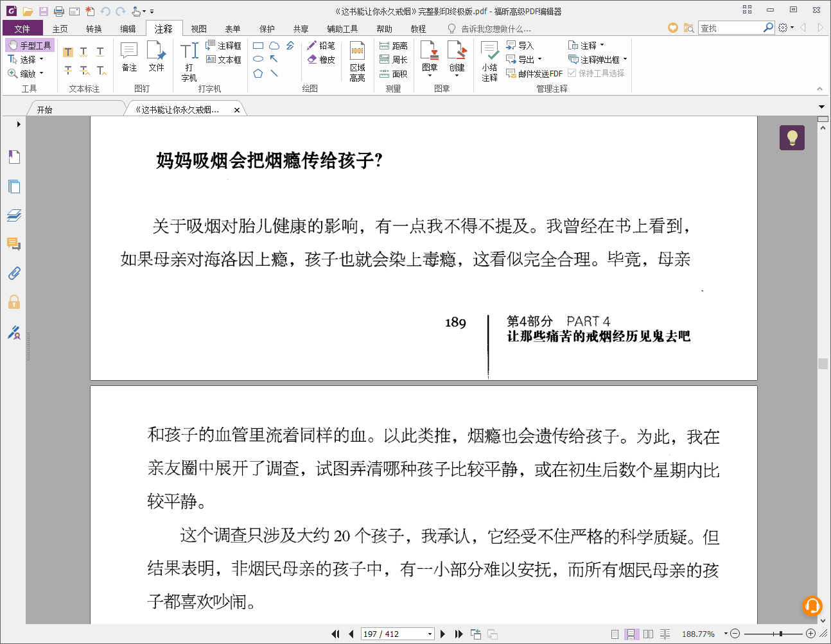Expand the 导出 (Export) dropdown
Screen dimensions: 831x644
[x=539, y=60]
